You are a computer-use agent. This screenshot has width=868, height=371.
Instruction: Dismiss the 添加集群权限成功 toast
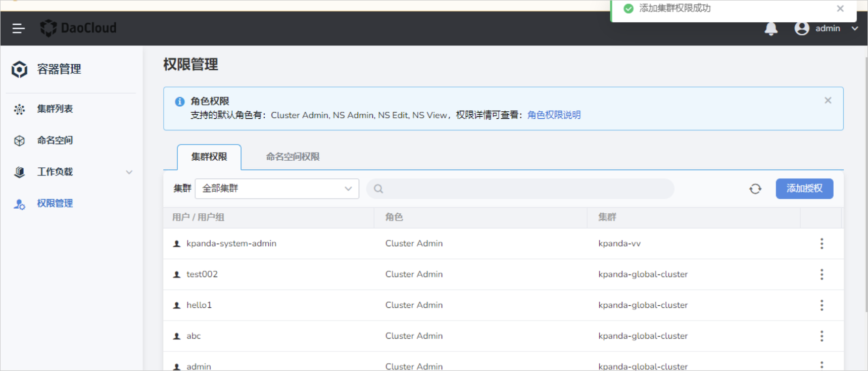[840, 8]
